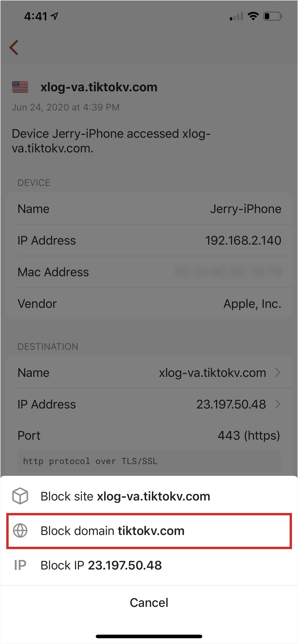Select Block site xlog-va.tiktokv.com
The height and width of the screenshot is (644, 298).
pos(149,496)
